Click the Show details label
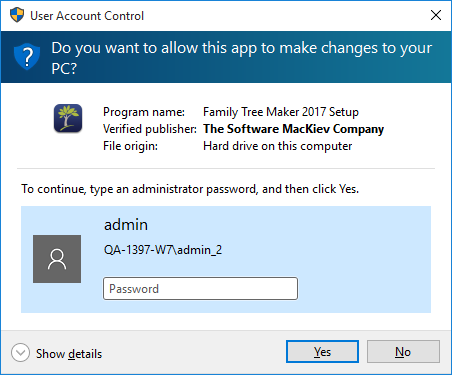This screenshot has width=453, height=376. coord(69,354)
